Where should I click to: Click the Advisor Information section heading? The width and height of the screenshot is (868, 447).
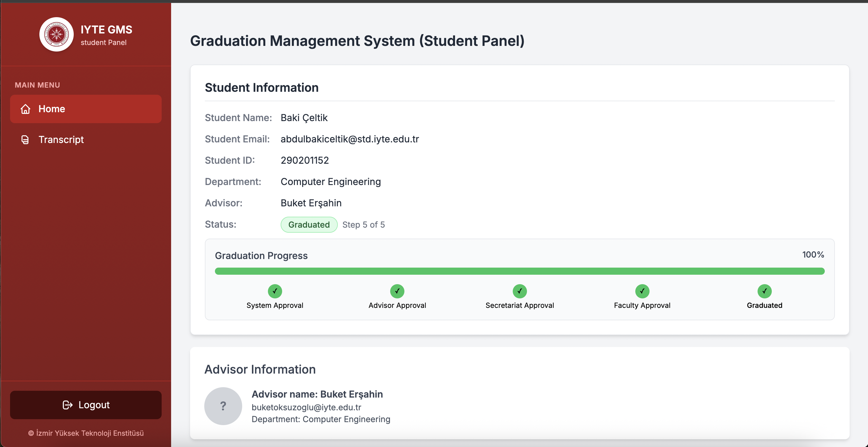[x=260, y=369]
